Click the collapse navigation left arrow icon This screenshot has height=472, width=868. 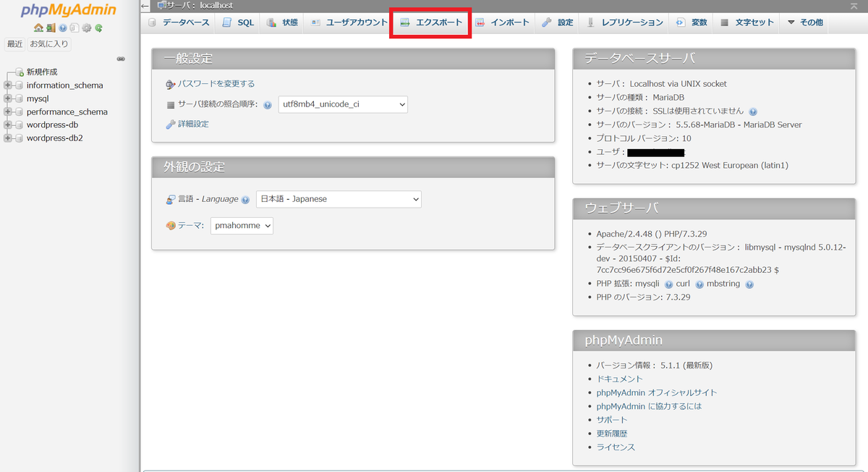pyautogui.click(x=145, y=6)
